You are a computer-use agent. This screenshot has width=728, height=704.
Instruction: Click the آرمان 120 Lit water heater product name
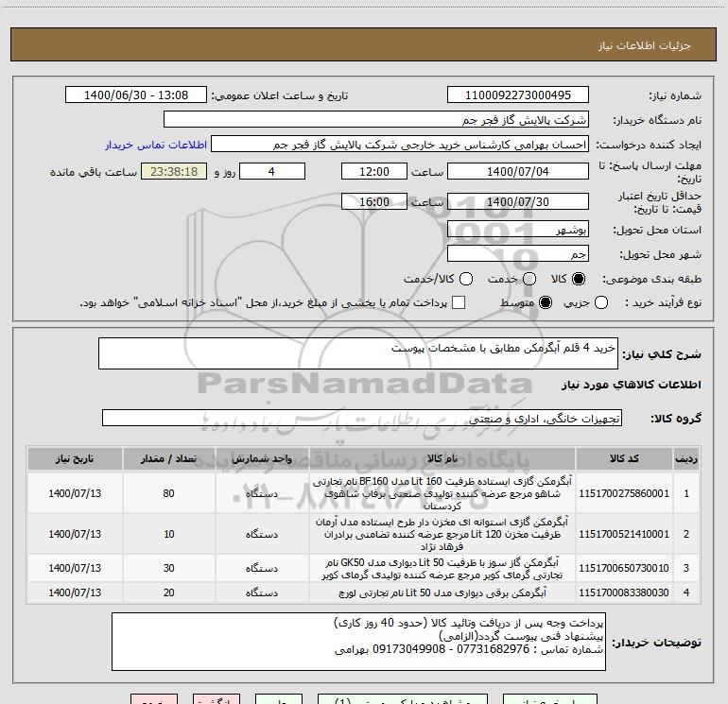pyautogui.click(x=442, y=534)
